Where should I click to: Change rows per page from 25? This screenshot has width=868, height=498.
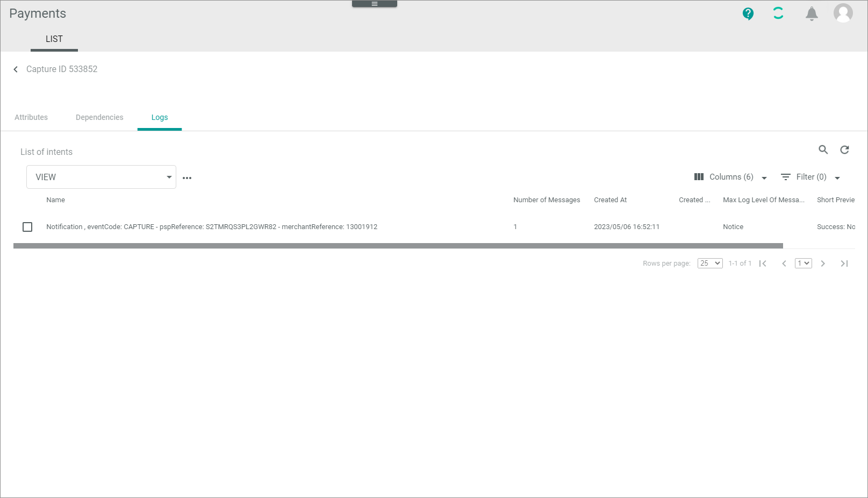[709, 264]
